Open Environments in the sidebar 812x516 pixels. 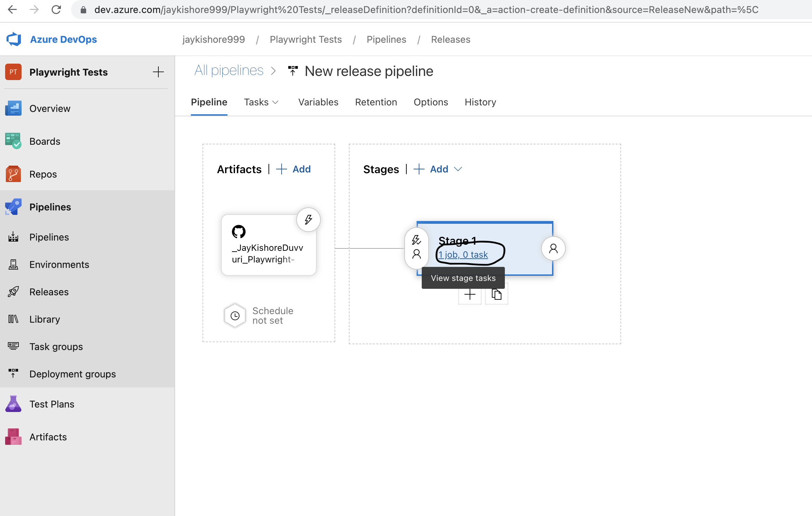[87, 265]
